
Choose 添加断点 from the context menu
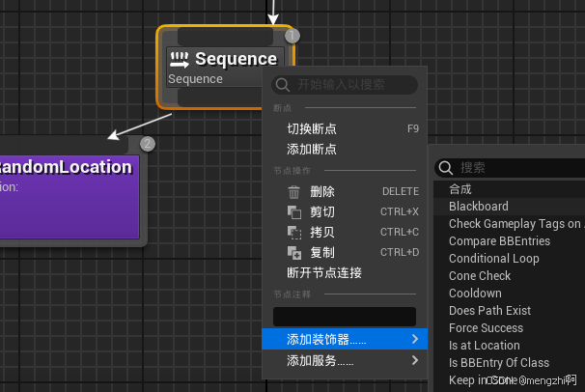click(345, 150)
